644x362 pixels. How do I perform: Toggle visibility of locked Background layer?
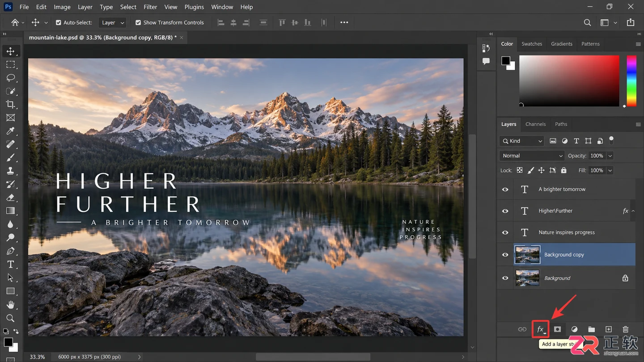505,278
